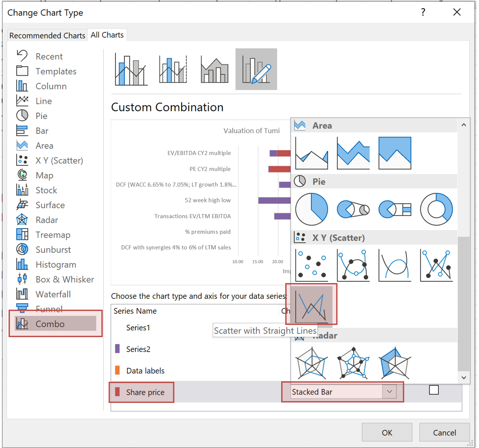Select the Stacked Area - Clustered Column icon
The width and height of the screenshot is (479, 448).
(215, 69)
